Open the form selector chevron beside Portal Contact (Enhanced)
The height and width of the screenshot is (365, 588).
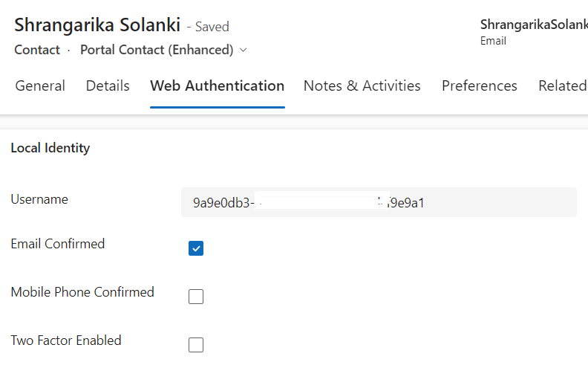coord(244,51)
